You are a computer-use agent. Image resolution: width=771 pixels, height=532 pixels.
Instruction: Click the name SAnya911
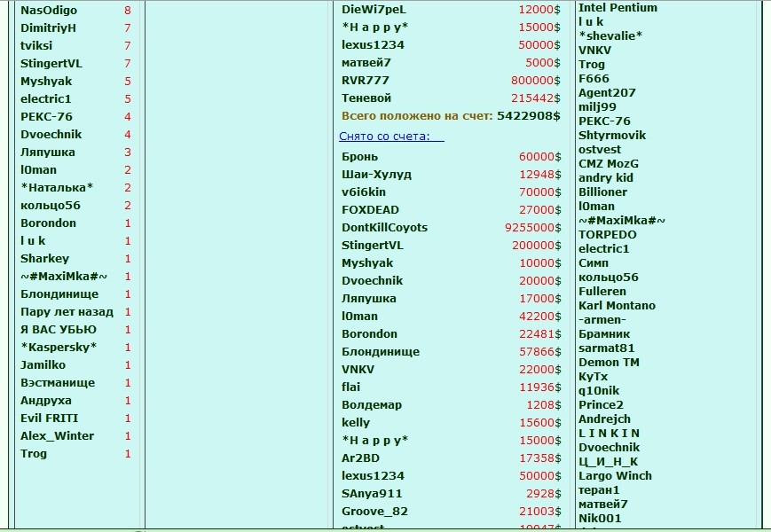tap(372, 493)
